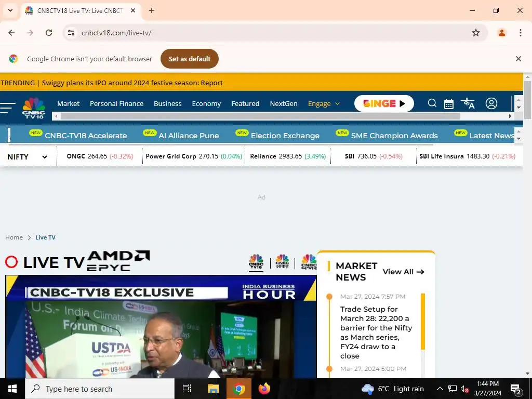Open the hamburger menu icon
The width and height of the screenshot is (532, 399).
(8, 108)
